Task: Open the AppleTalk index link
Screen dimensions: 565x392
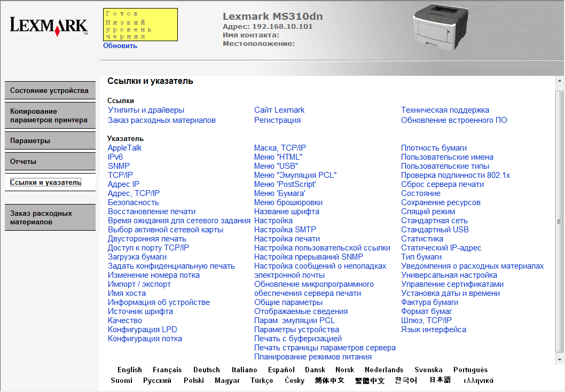Action: 124,148
